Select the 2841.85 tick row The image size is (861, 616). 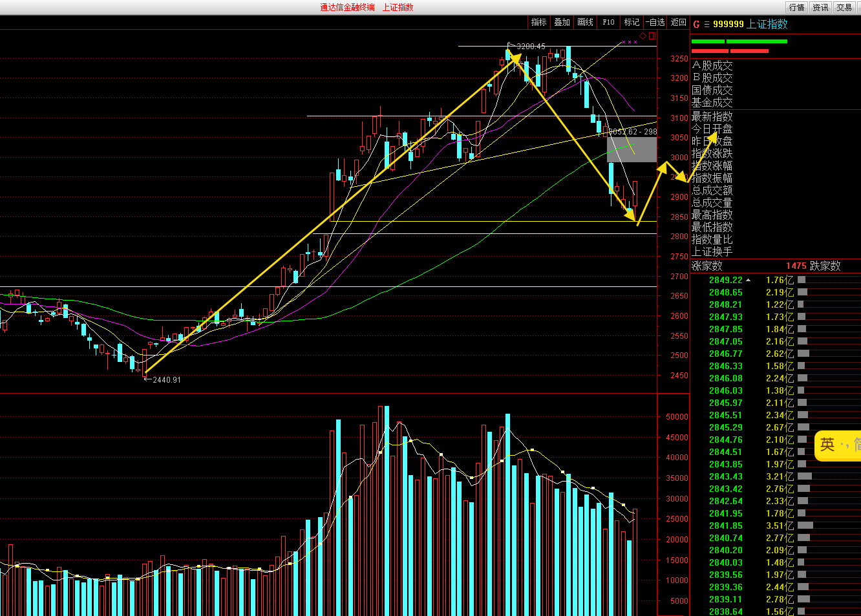[776, 526]
